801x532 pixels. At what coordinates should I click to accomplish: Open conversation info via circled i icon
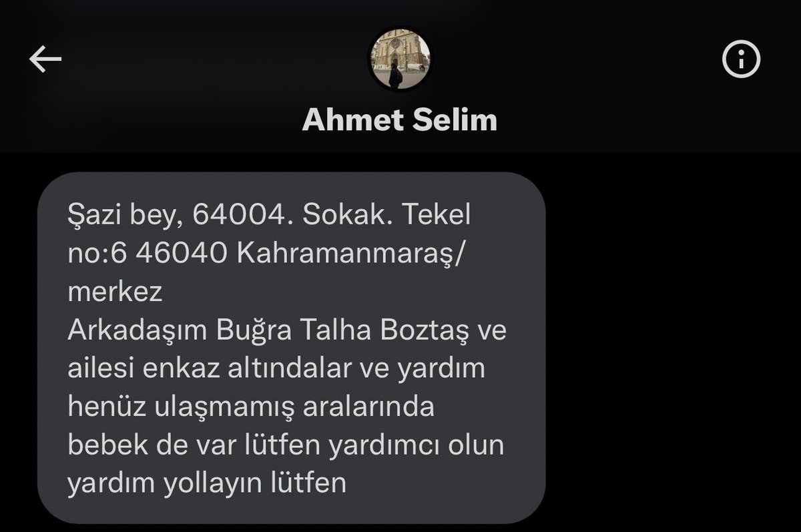[x=742, y=59]
